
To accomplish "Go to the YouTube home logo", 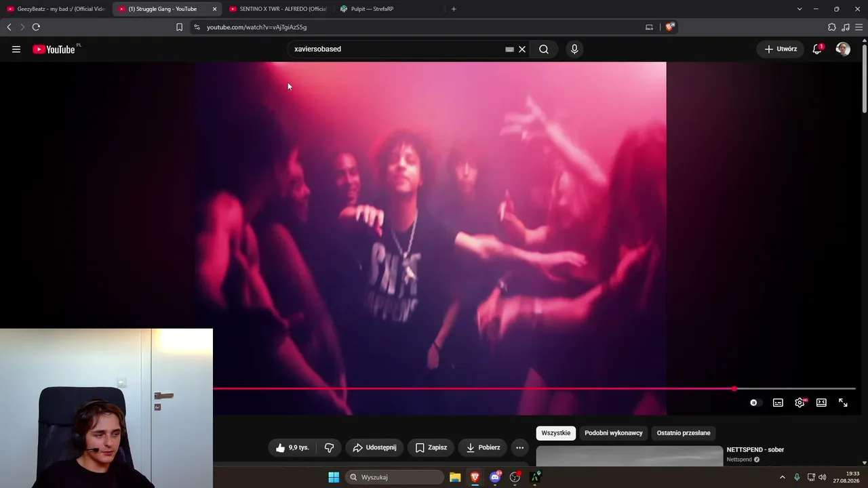I will 54,49.
